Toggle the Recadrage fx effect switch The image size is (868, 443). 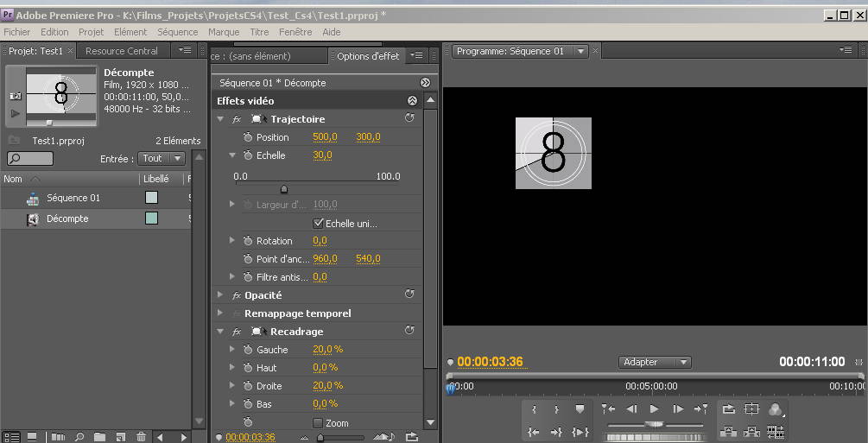pos(237,332)
